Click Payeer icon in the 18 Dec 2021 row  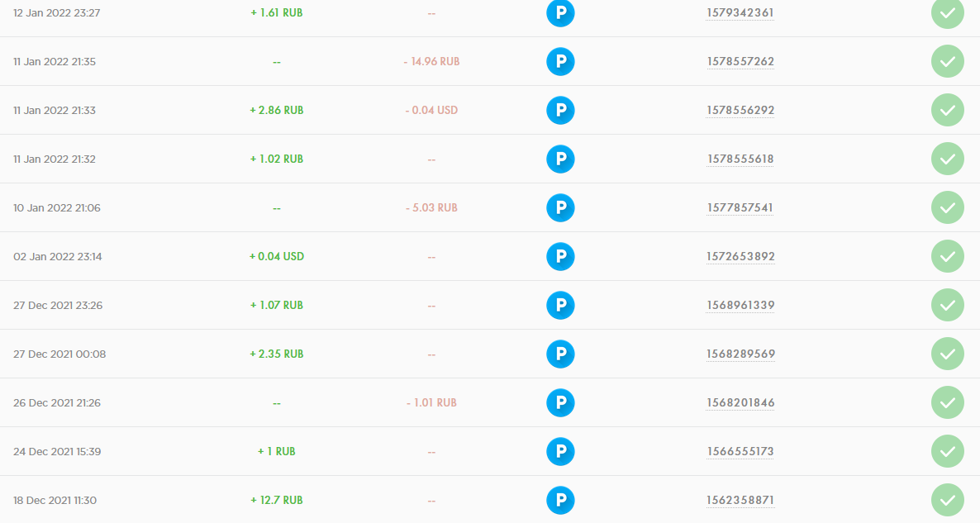[x=560, y=500]
